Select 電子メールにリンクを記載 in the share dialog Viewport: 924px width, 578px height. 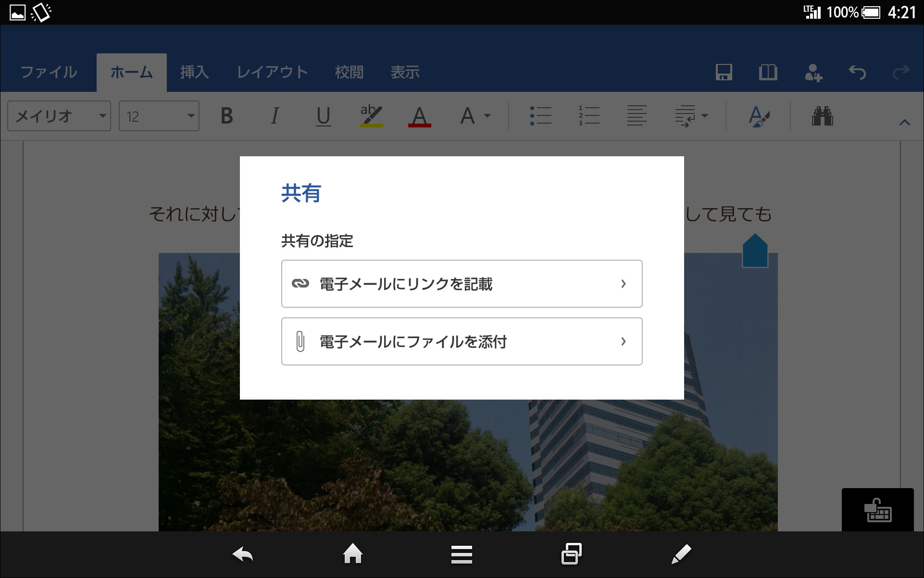(462, 284)
